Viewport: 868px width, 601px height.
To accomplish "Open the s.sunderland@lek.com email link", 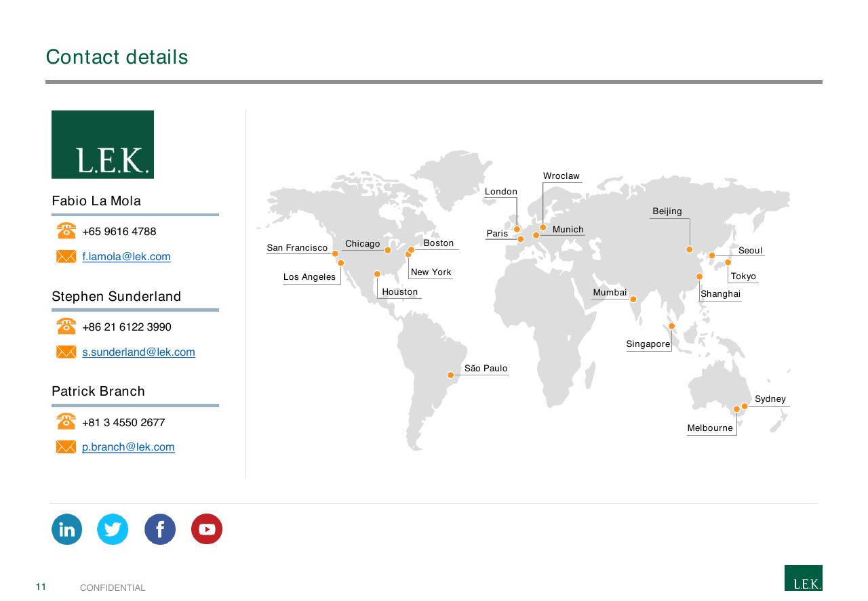I will 138,352.
